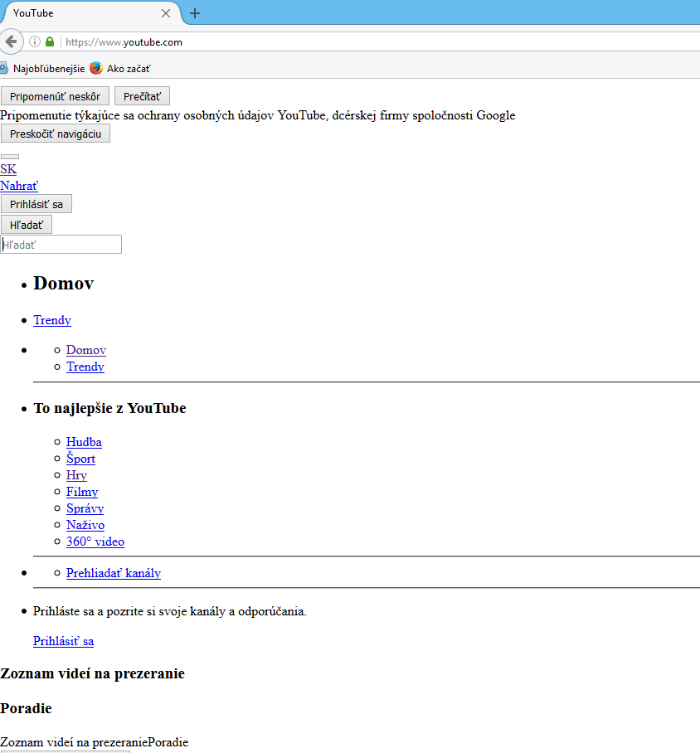
Task: Open the Najobľúbenejšie bookmarks folder
Action: tap(42, 69)
